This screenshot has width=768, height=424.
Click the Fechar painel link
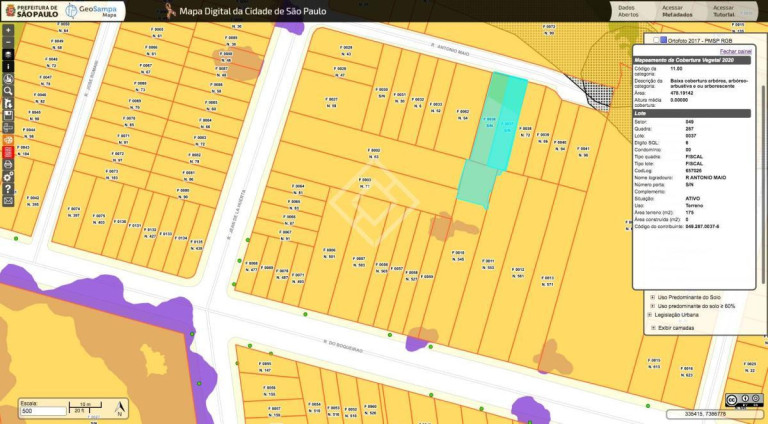736,51
